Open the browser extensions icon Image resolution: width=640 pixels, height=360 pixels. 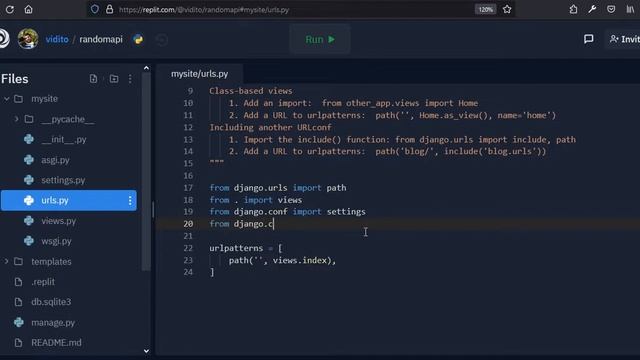click(573, 9)
